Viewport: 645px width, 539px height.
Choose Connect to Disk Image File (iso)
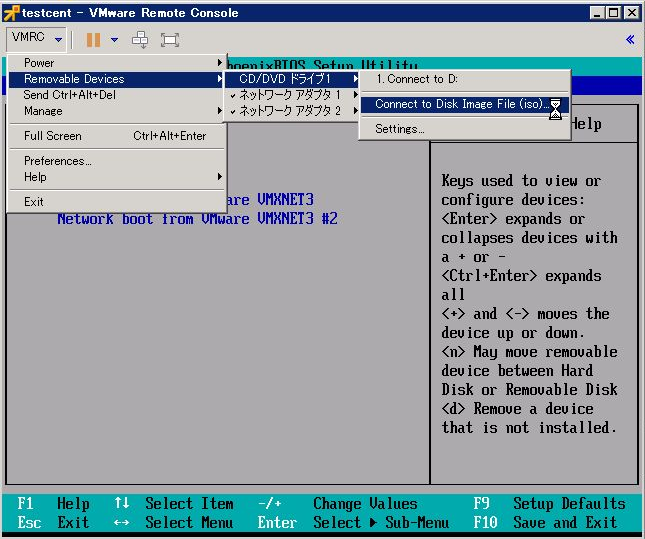460,104
